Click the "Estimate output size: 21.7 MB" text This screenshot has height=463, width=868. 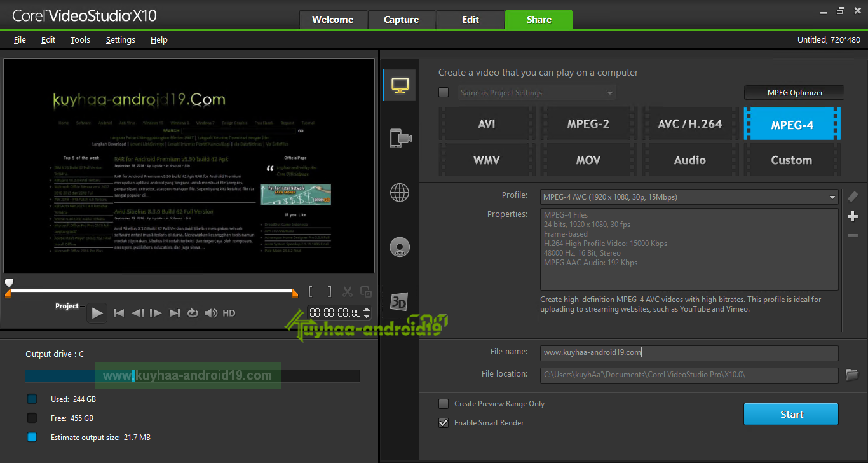pyautogui.click(x=100, y=438)
